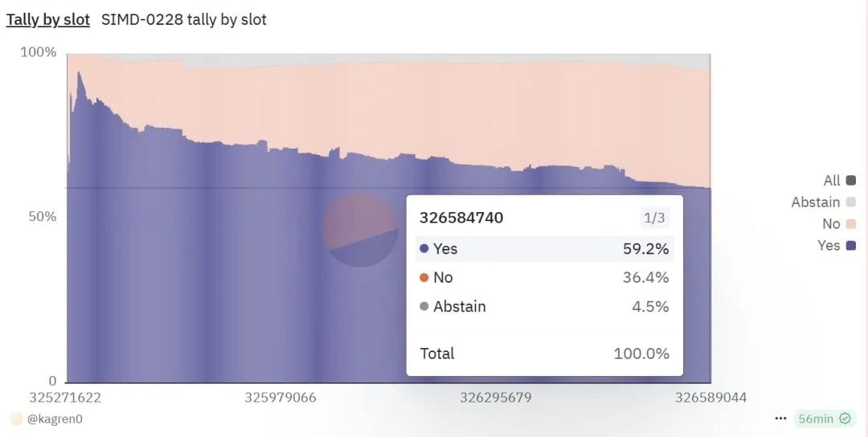Open the "Tally by slot" title link
Screen dimensions: 868x437
[48, 19]
